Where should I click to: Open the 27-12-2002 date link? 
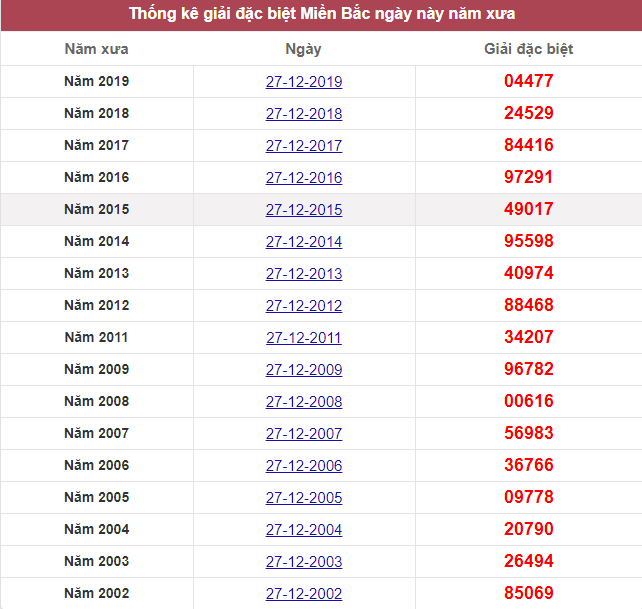click(304, 593)
